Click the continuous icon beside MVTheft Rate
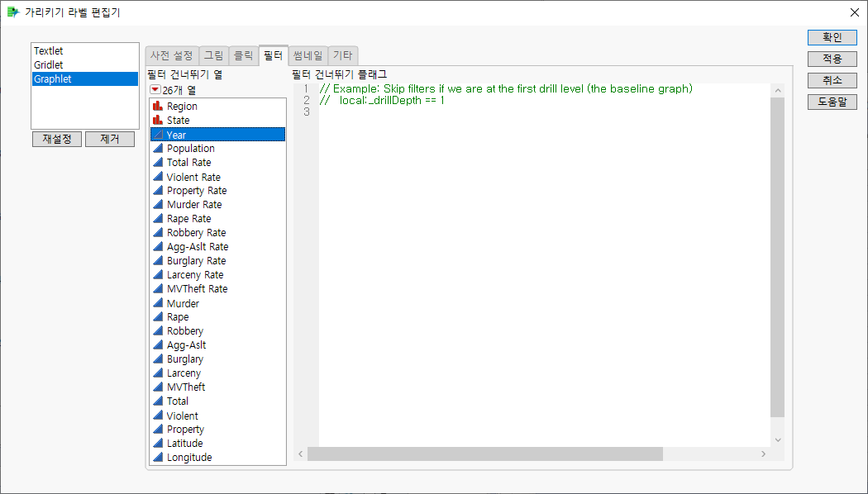Screen dimensions: 868x494 158,289
